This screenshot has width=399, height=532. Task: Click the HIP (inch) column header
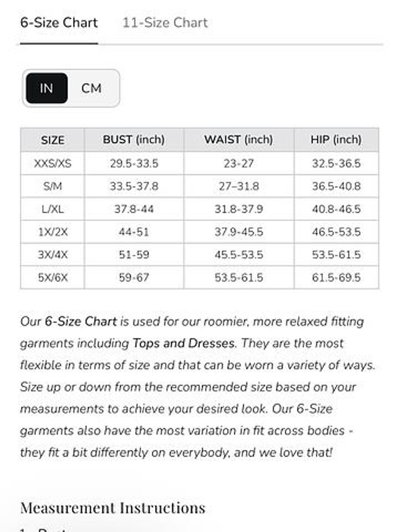[336, 140]
